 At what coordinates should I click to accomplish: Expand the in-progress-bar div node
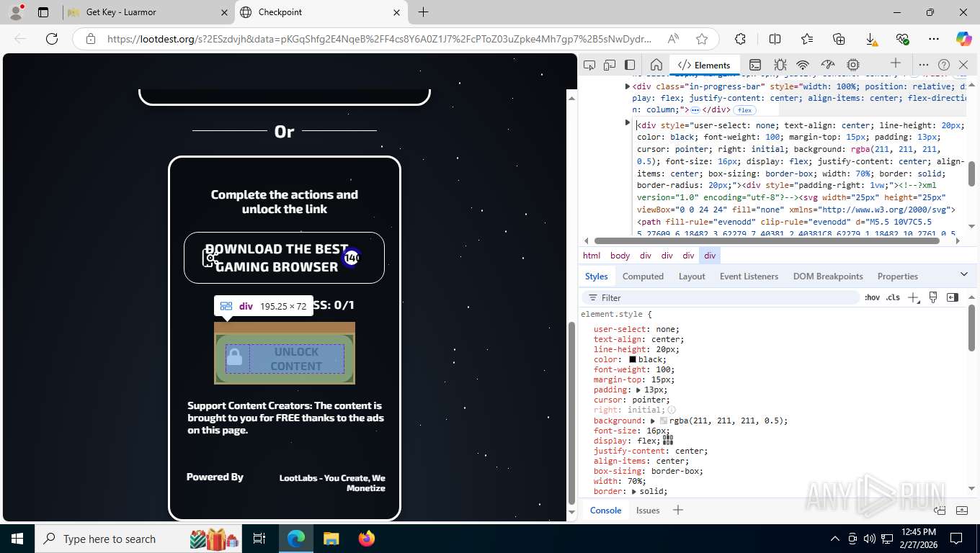[x=628, y=86]
